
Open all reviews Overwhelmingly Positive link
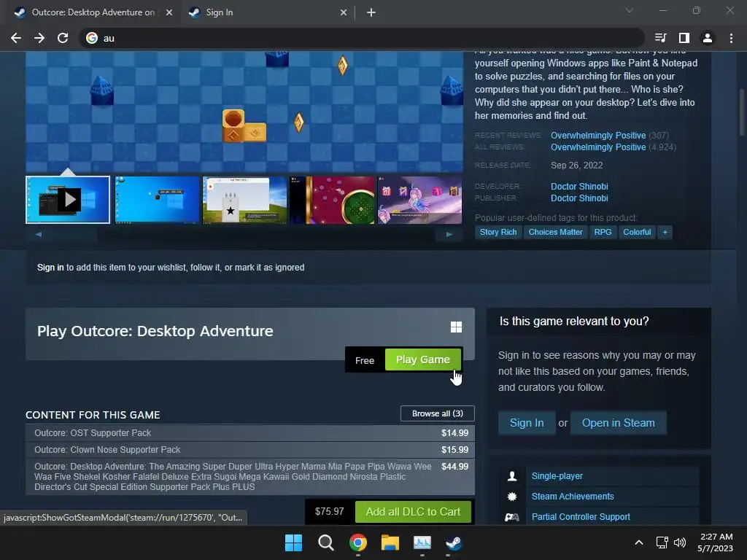[598, 147]
